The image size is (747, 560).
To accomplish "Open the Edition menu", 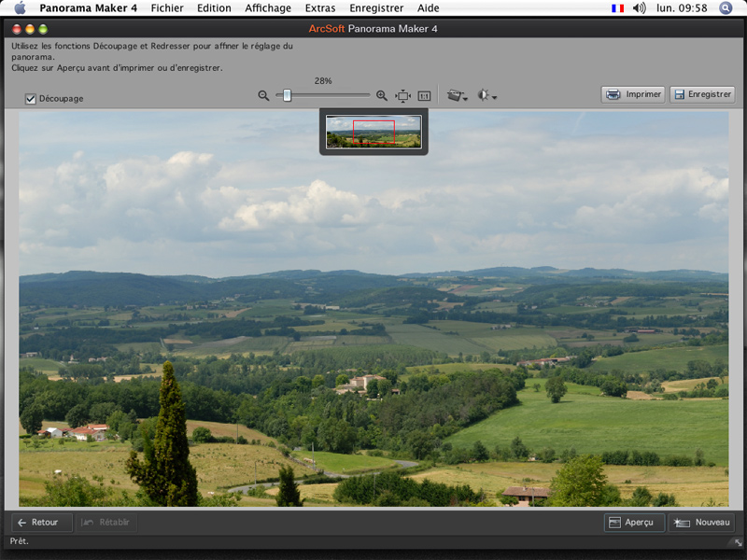I will pyautogui.click(x=214, y=8).
